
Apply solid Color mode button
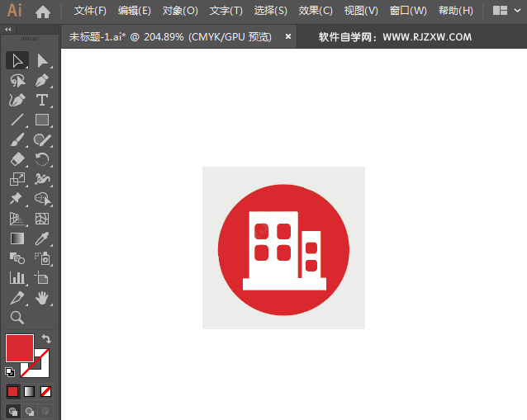(x=12, y=391)
